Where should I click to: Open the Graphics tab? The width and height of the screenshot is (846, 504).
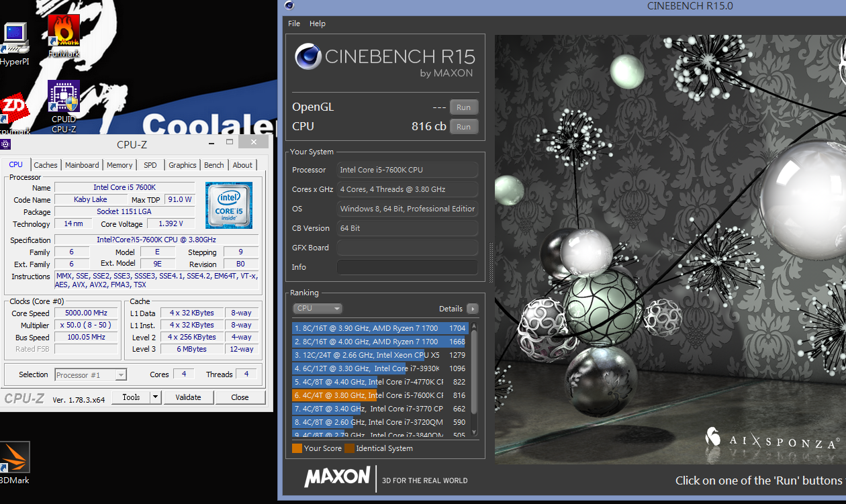pos(183,165)
